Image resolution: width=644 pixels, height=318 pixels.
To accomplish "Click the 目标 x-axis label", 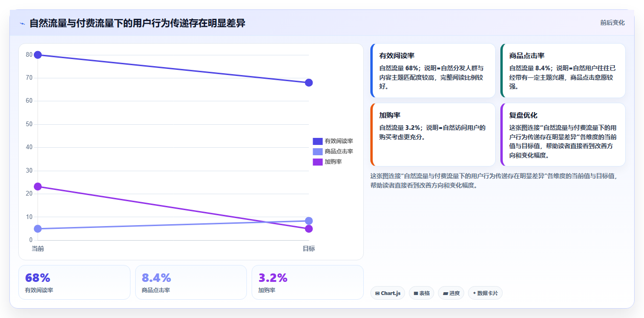I will pos(309,249).
